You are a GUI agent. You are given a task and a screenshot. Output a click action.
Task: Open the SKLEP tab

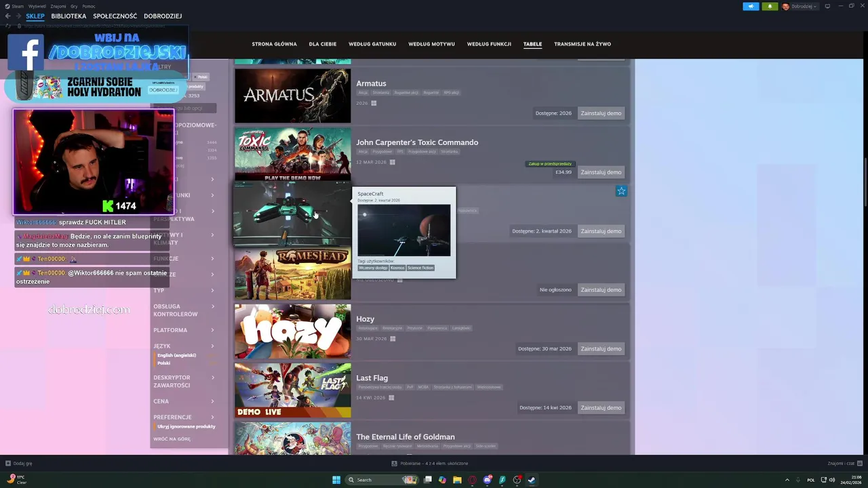point(35,16)
